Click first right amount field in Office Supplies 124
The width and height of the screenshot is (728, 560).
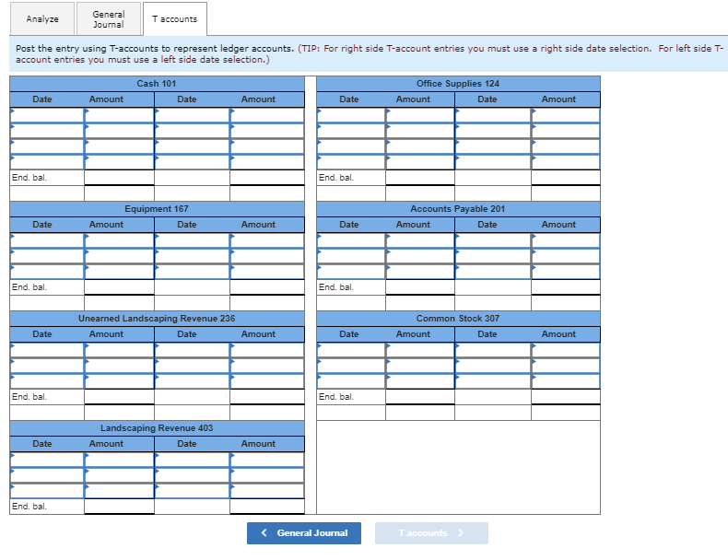[566, 115]
